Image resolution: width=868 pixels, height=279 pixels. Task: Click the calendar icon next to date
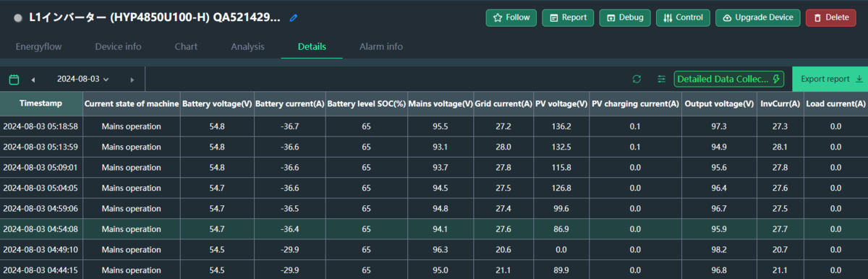[x=14, y=79]
